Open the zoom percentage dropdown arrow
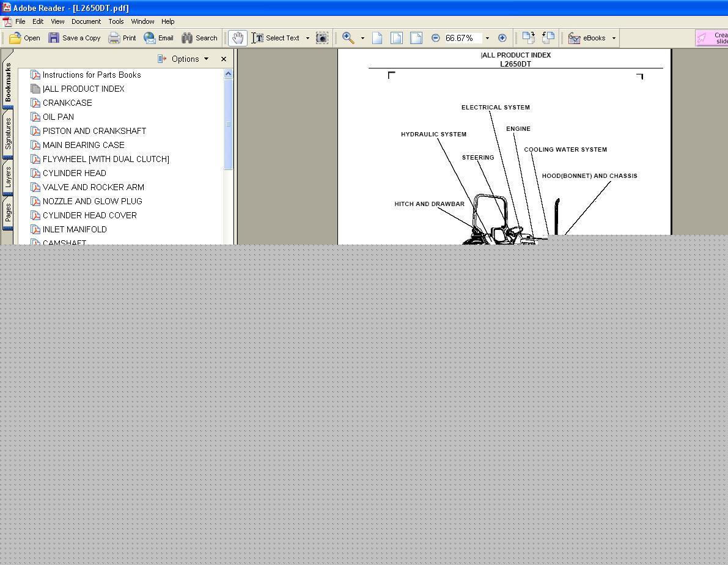This screenshot has width=728, height=565. coord(487,38)
